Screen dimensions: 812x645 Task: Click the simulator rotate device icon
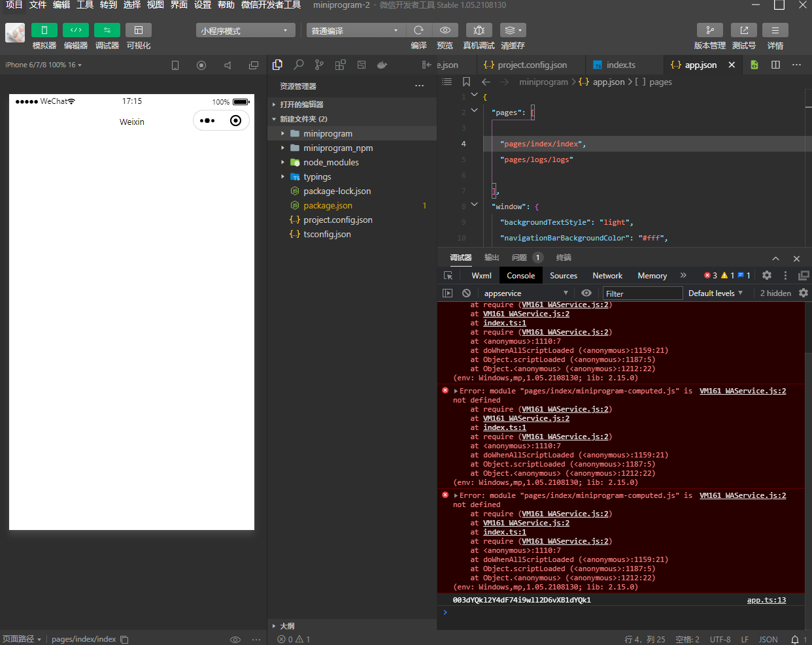(x=175, y=65)
